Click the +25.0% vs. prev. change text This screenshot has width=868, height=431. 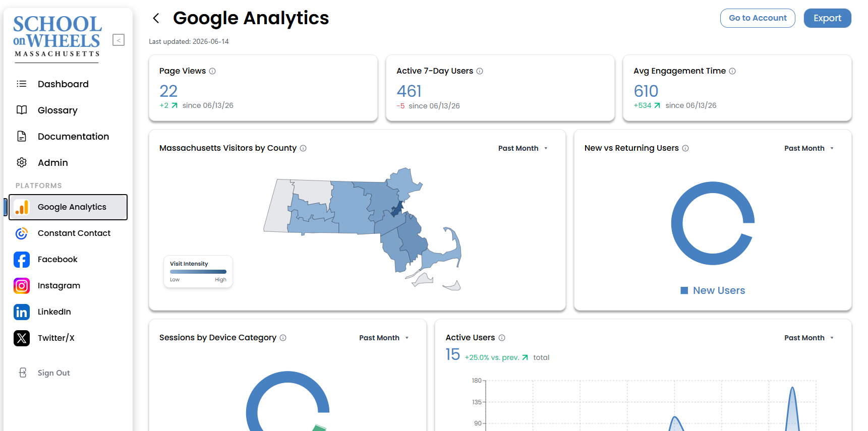(492, 357)
